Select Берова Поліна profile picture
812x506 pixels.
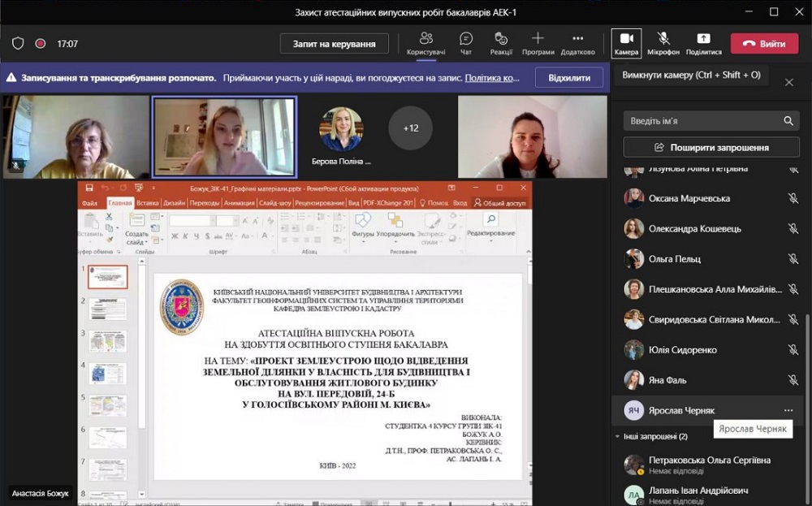tap(341, 128)
